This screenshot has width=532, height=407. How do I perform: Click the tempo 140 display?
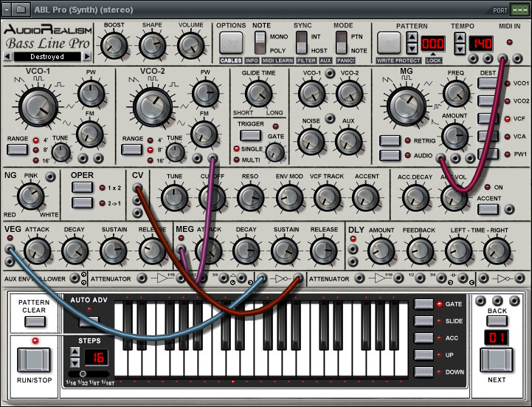pyautogui.click(x=481, y=44)
